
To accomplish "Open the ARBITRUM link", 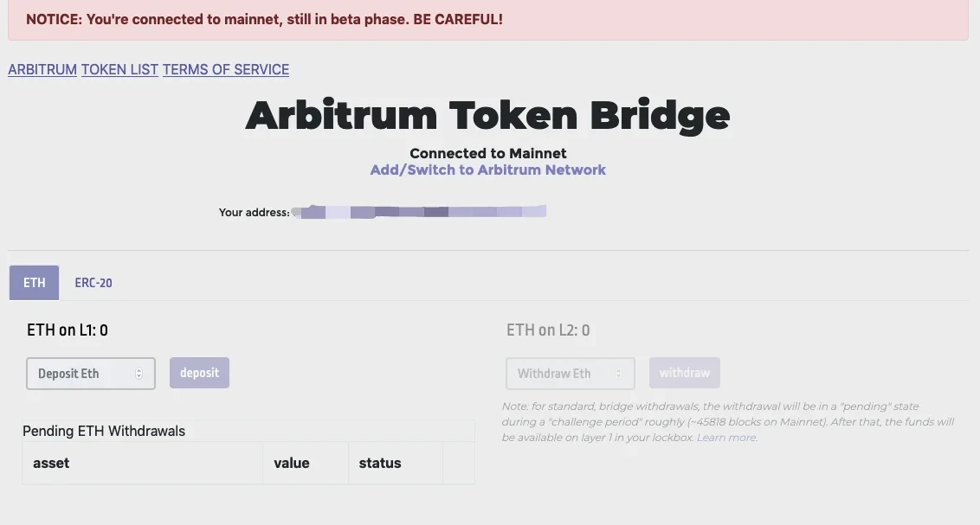I will coord(42,69).
